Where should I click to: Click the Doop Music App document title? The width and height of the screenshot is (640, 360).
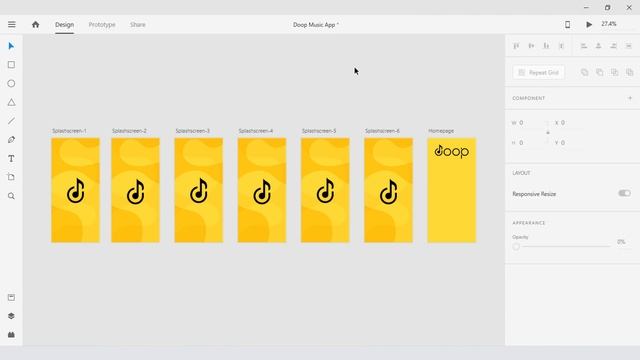click(x=316, y=25)
